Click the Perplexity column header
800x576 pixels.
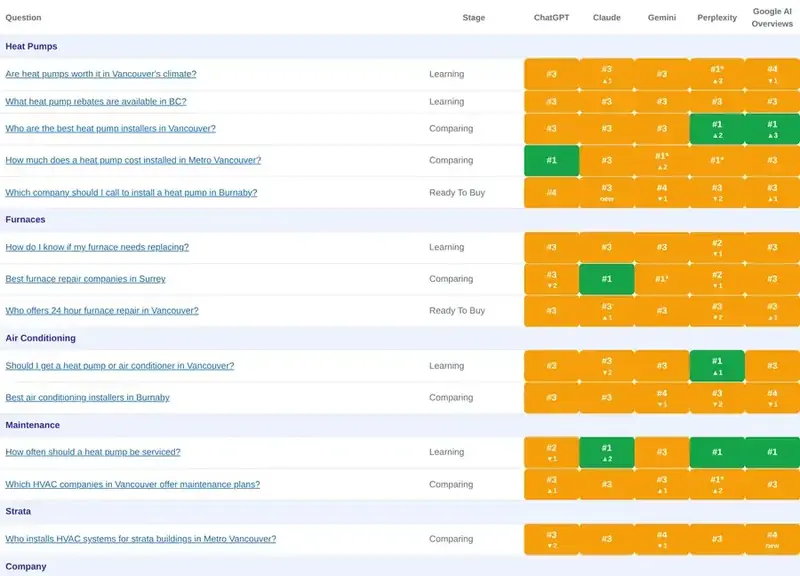tap(717, 17)
